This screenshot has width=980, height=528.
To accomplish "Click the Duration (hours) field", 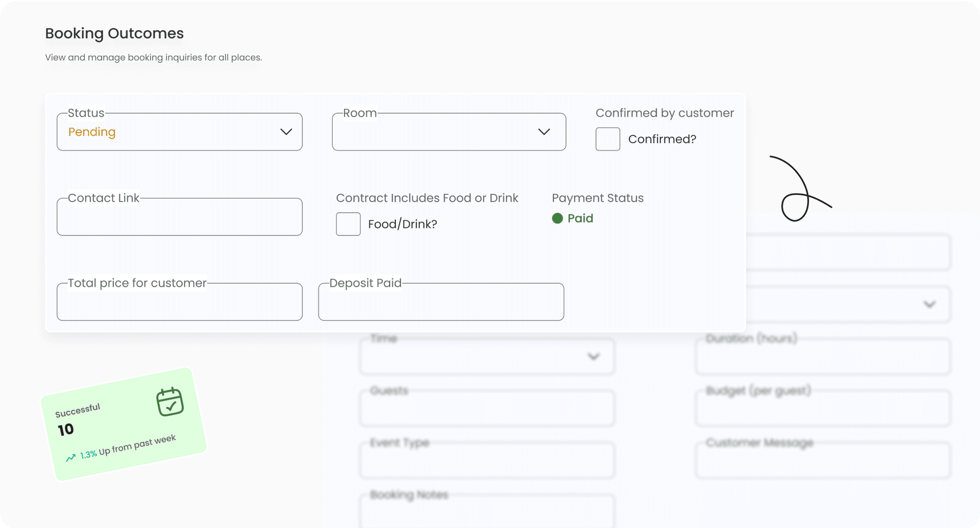I will coord(822,357).
